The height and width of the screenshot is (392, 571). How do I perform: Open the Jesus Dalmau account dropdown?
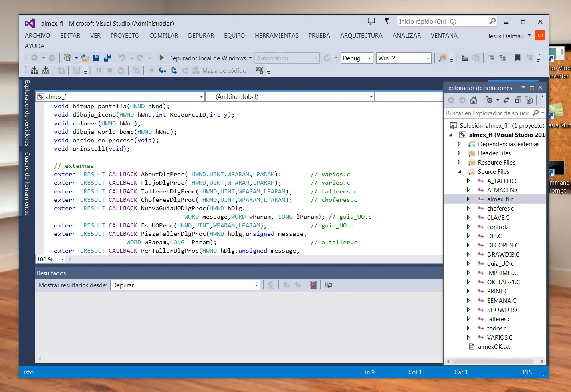click(x=529, y=36)
